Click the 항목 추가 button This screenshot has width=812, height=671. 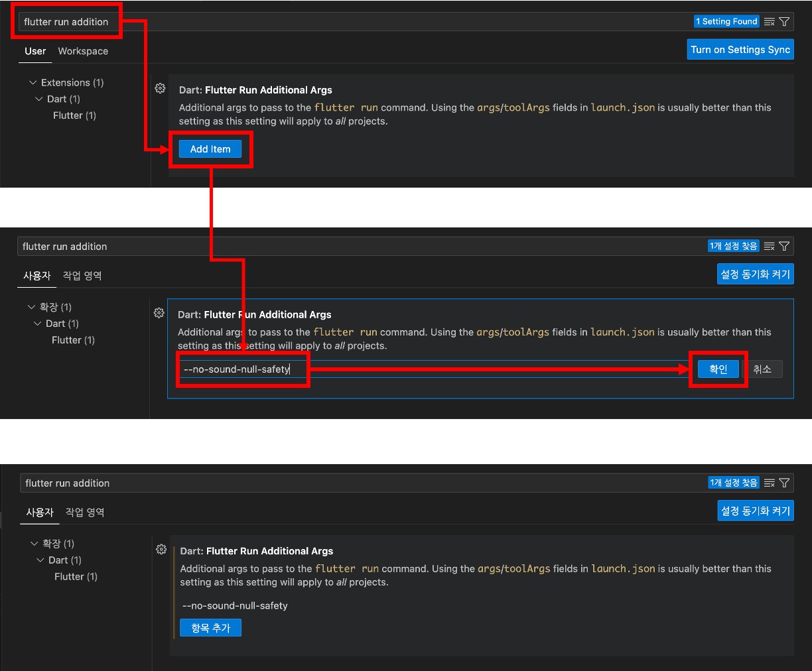click(x=210, y=628)
